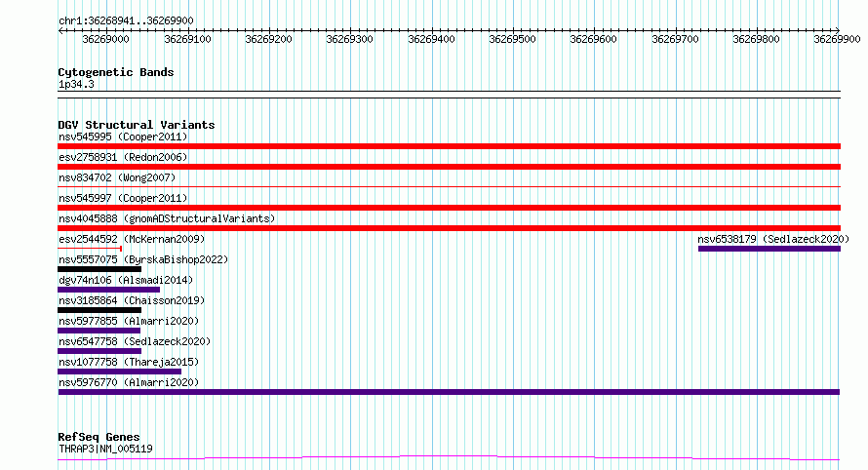
Task: Click the purple bar under nsv1077758
Action: tap(120, 372)
